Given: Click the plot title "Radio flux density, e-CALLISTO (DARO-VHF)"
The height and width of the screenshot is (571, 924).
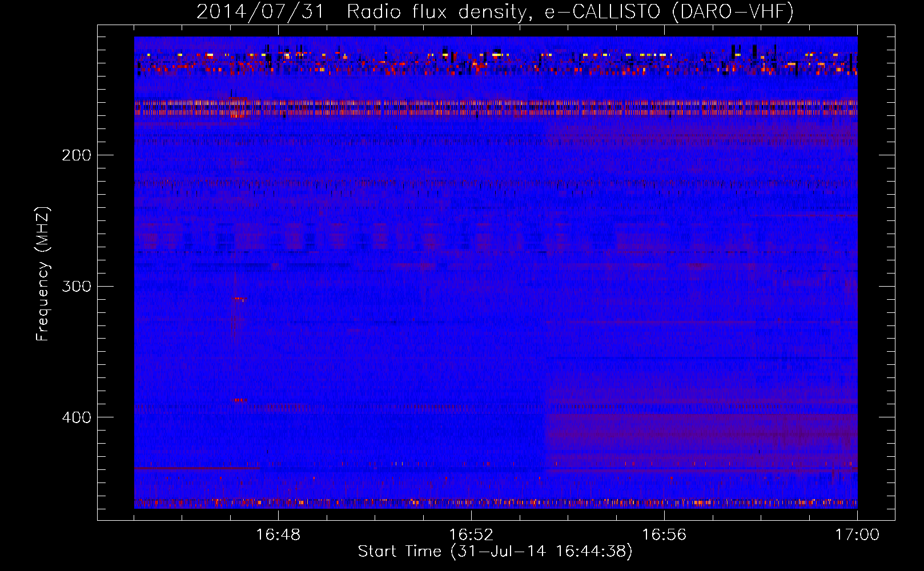Looking at the screenshot, I should pos(570,12).
